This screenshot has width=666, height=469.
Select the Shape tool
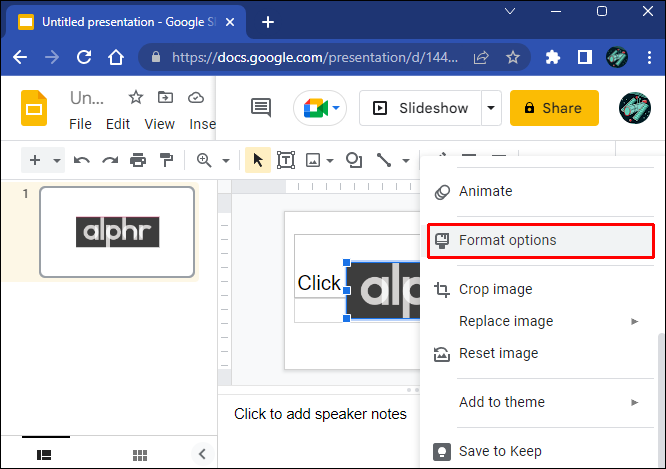[x=354, y=160]
